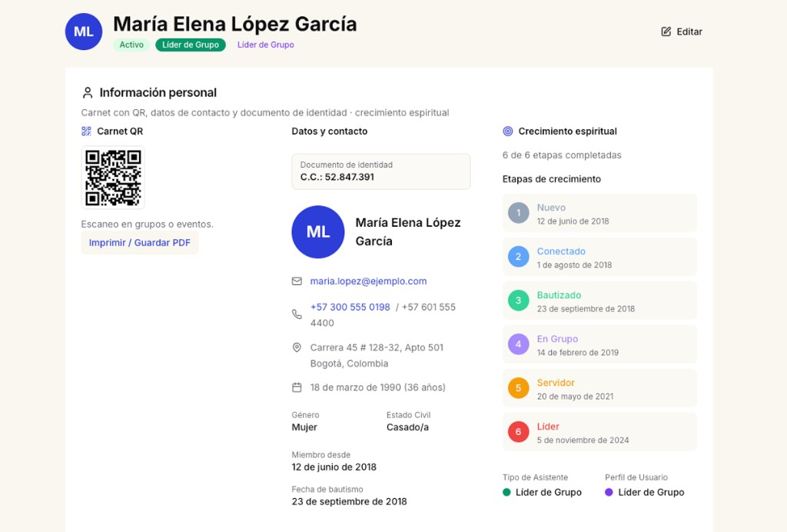787x532 pixels.
Task: Click the Activo status badge
Action: pyautogui.click(x=131, y=45)
